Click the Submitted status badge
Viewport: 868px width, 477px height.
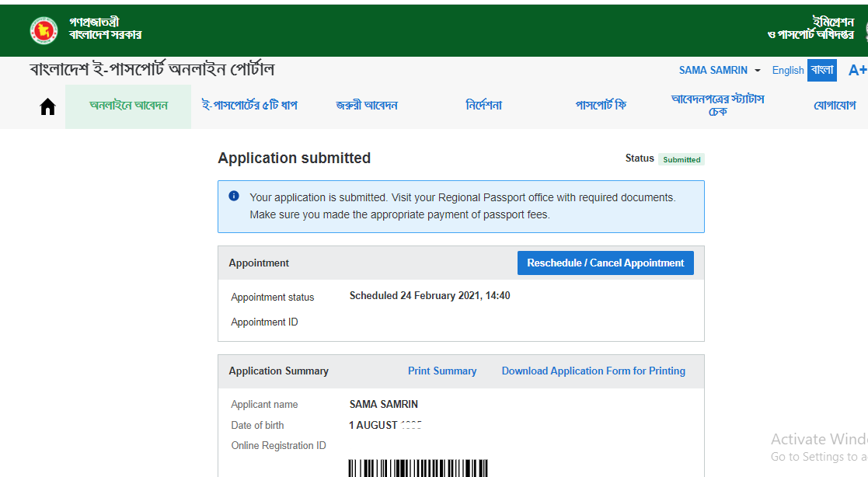[x=682, y=159]
